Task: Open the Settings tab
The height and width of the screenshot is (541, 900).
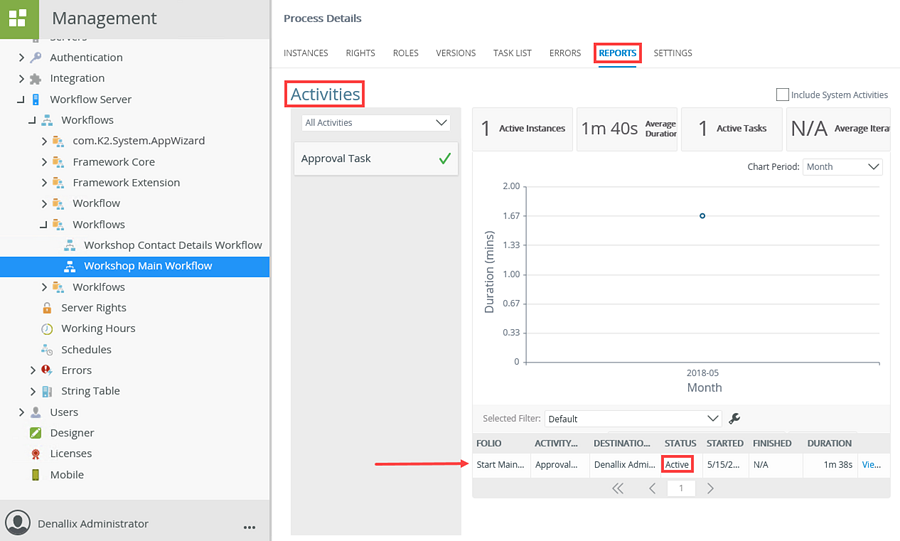Action: (x=672, y=53)
